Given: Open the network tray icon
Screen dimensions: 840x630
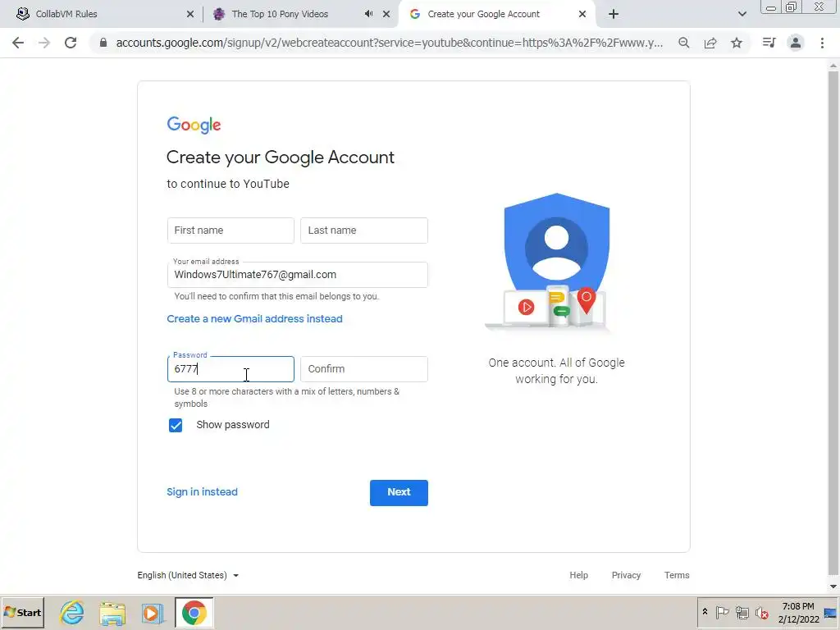Looking at the screenshot, I should click(742, 612).
